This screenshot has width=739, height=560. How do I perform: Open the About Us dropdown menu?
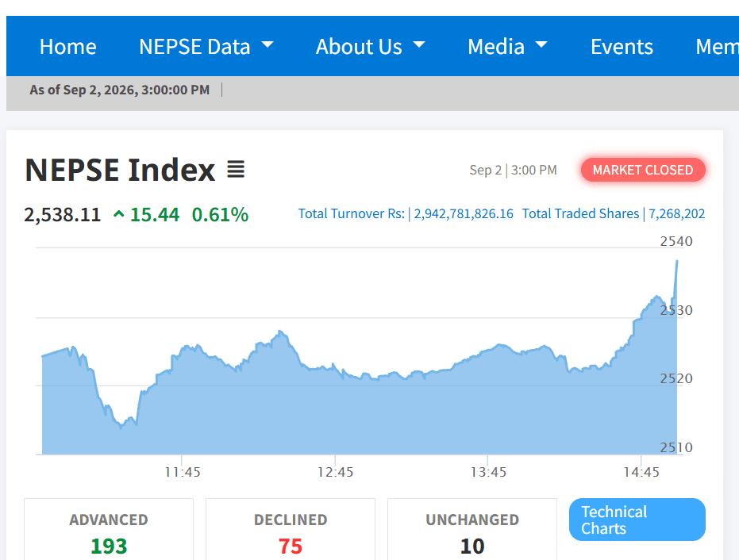371,47
